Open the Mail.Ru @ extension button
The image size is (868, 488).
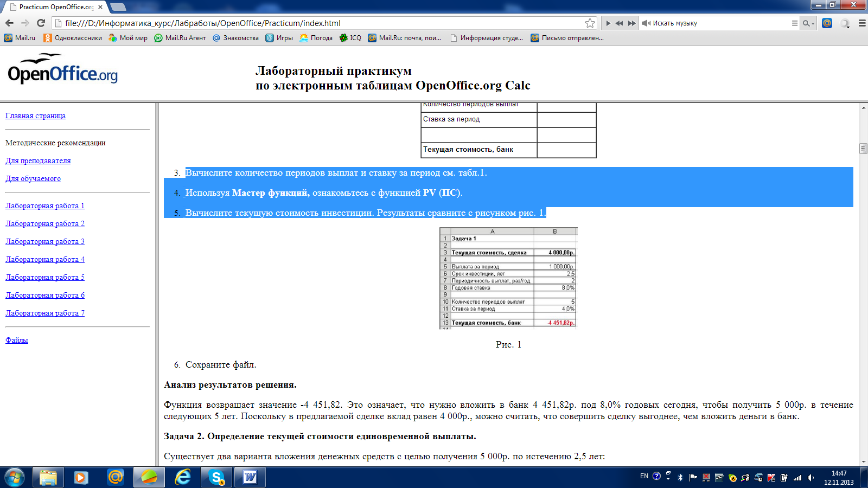coord(827,23)
